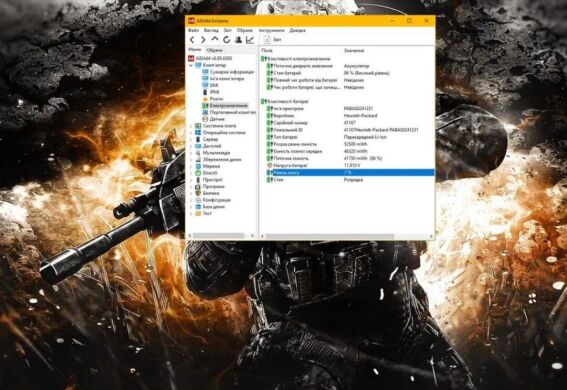This screenshot has height=390, width=567.
Task: Click the Програми icon in the tree
Action: 198,187
